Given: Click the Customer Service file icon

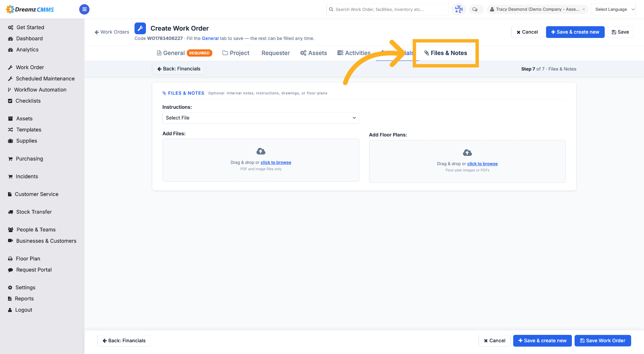Looking at the screenshot, I should 10,194.
